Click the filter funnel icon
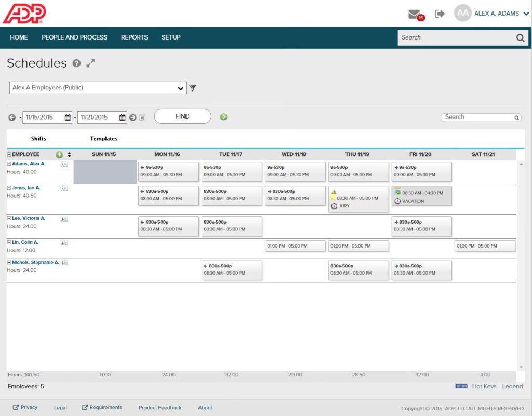Viewport: 532px width, 416px height. [x=193, y=88]
